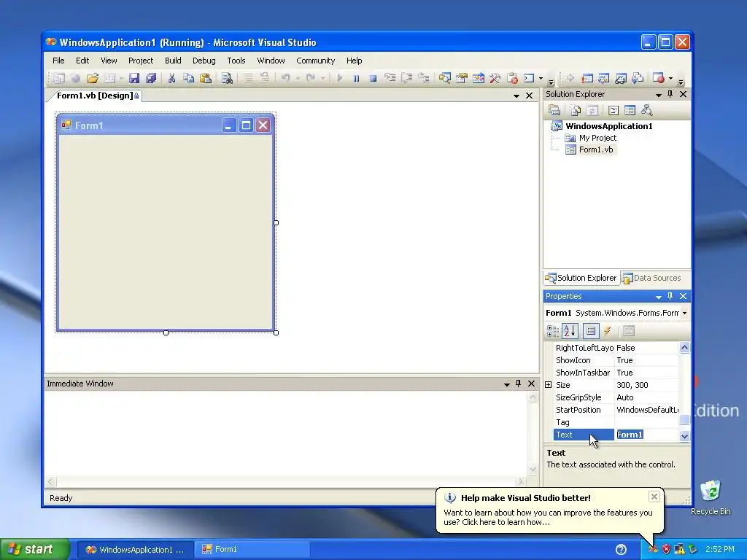Open Toolbox with hammer and wrench icon
The image size is (747, 560).
pos(495,78)
